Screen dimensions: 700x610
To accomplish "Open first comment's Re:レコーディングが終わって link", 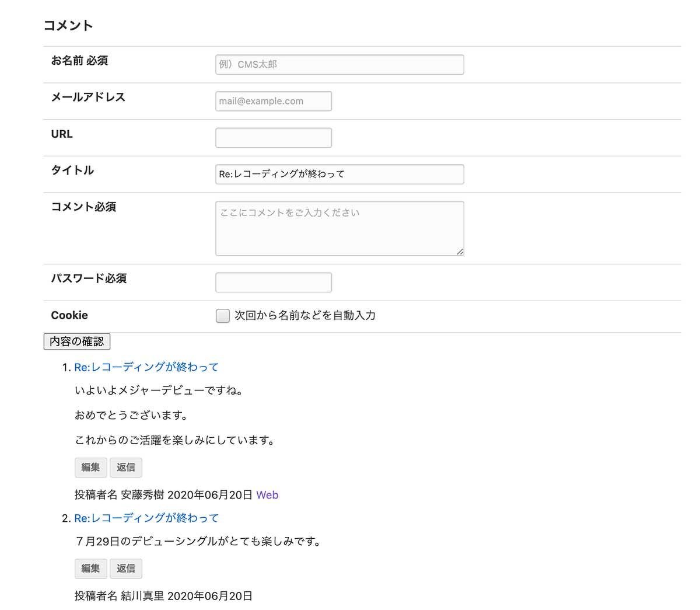I will tap(146, 367).
